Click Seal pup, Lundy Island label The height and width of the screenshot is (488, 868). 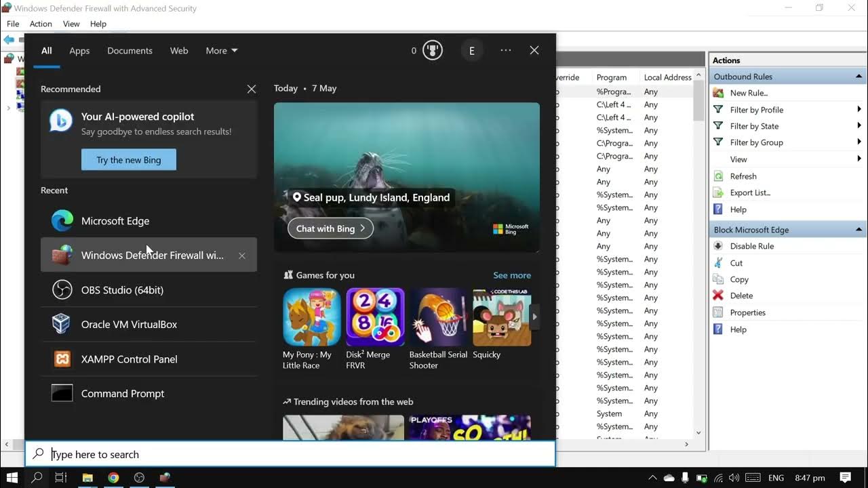(371, 197)
